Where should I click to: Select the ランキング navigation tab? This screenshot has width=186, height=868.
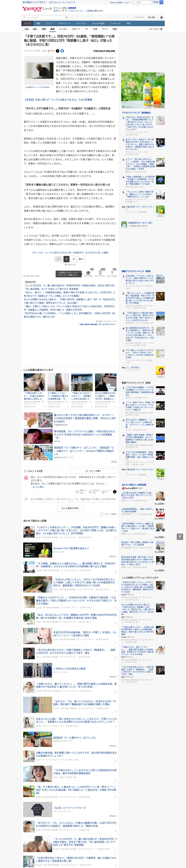[115, 24]
